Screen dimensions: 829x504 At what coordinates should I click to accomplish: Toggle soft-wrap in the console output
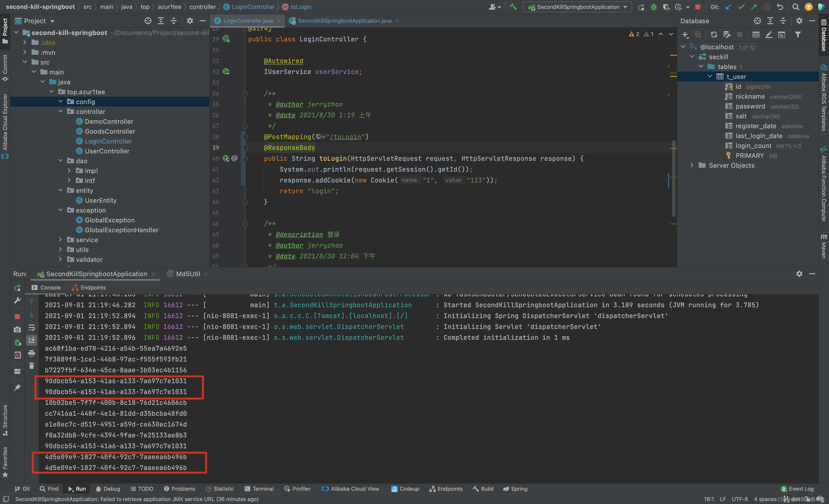coord(32,327)
